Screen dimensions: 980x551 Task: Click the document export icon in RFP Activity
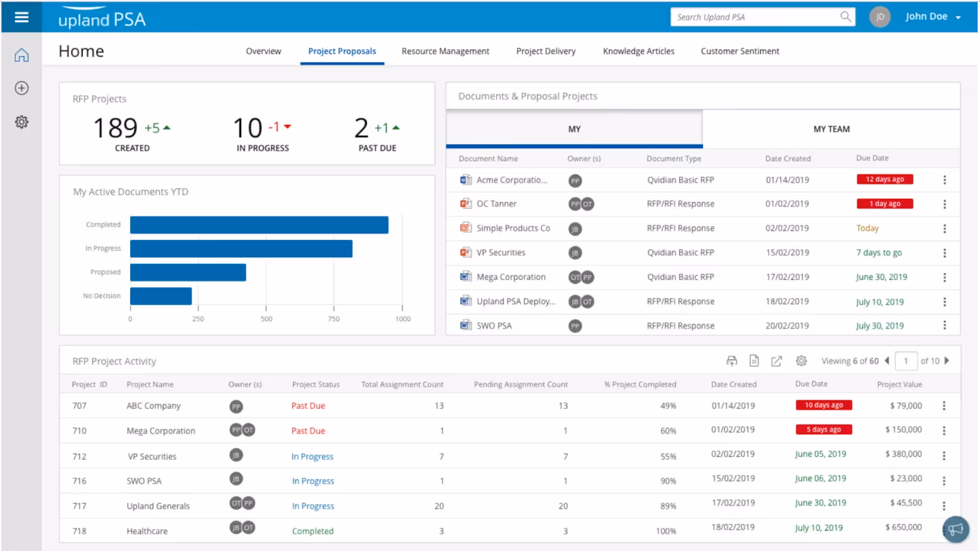click(754, 361)
